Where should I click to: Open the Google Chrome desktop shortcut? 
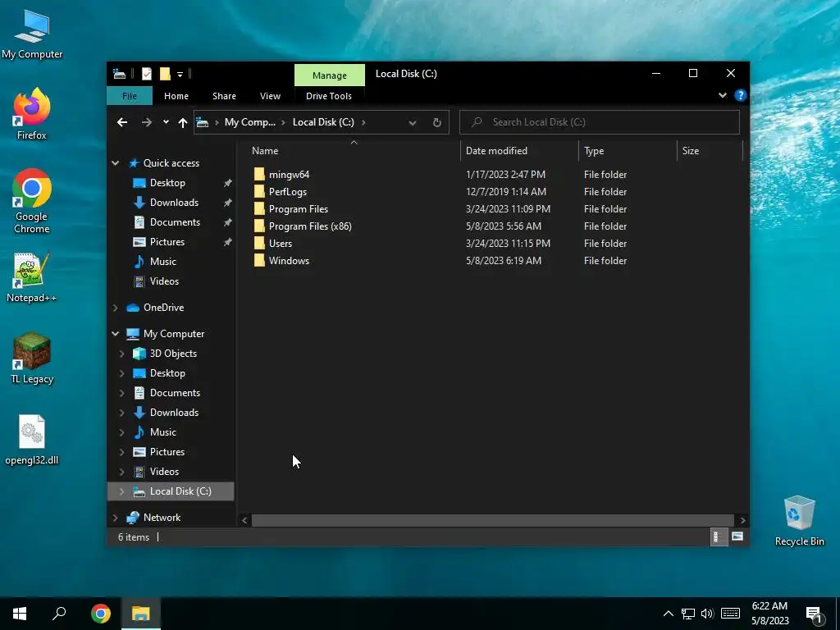click(x=32, y=201)
